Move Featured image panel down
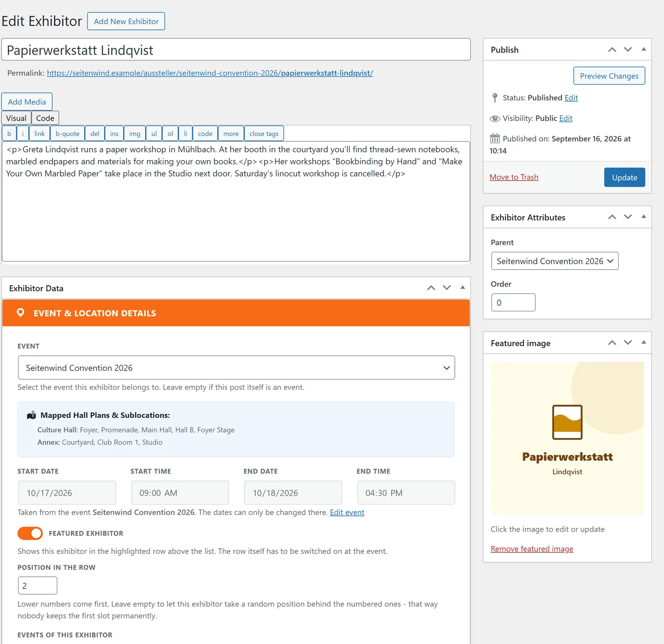 [628, 343]
